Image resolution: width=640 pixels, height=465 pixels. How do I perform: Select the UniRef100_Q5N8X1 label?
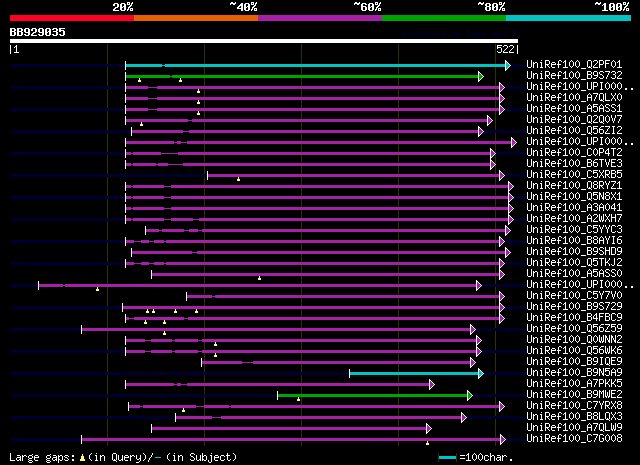[x=574, y=197]
